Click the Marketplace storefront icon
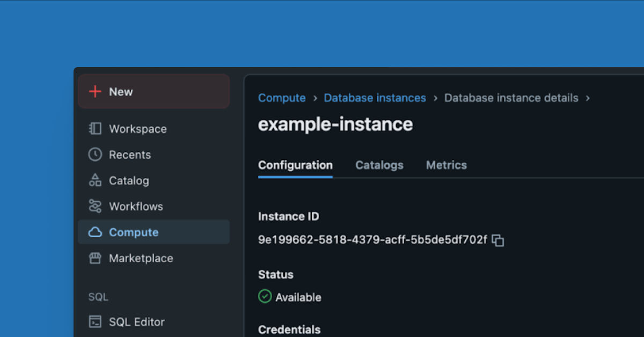This screenshot has width=644, height=337. coord(95,258)
